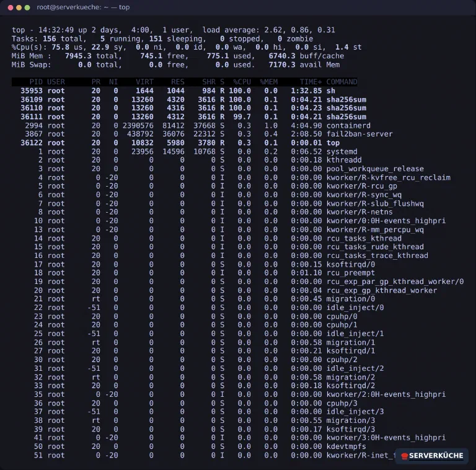476x470 pixels.
Task: Click 'kworker/2:0H-events_highpri' command
Action: tap(386, 395)
